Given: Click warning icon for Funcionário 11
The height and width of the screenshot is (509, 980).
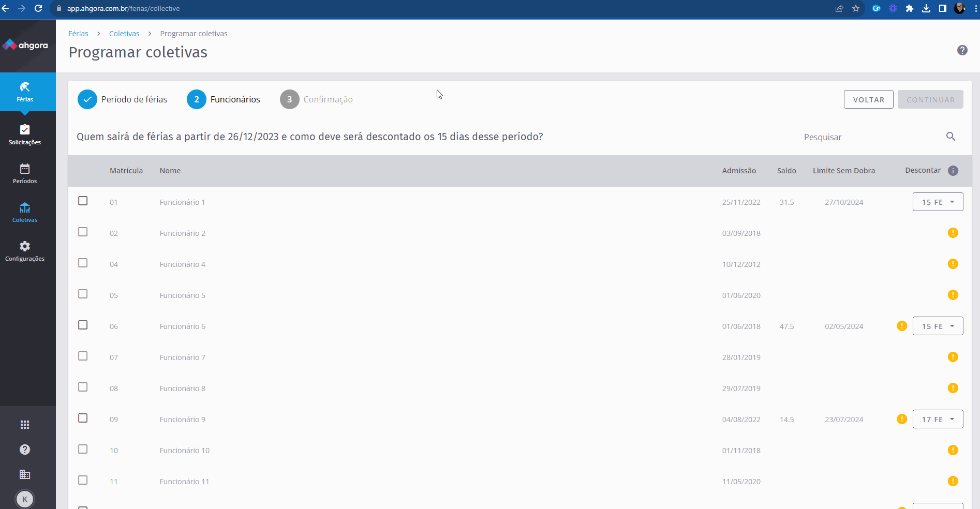Looking at the screenshot, I should click(x=953, y=481).
